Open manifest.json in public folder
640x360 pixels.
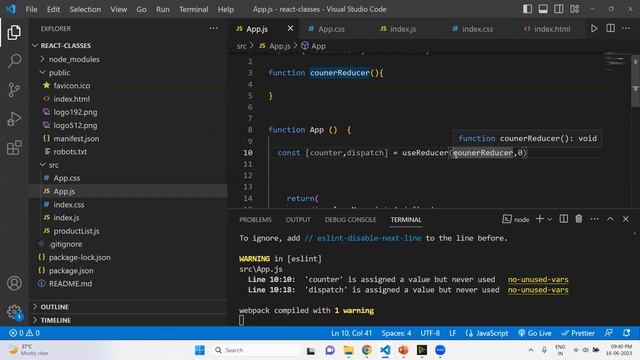(x=76, y=139)
